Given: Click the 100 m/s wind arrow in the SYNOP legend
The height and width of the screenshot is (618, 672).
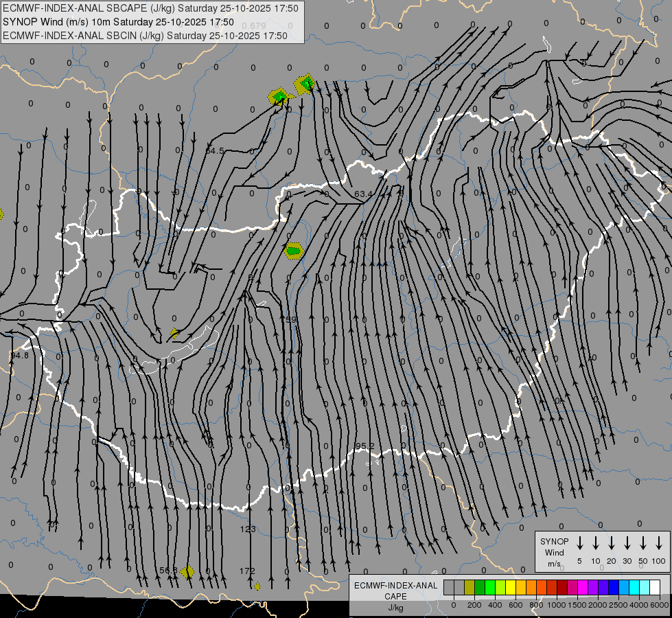Looking at the screenshot, I should coord(659,543).
